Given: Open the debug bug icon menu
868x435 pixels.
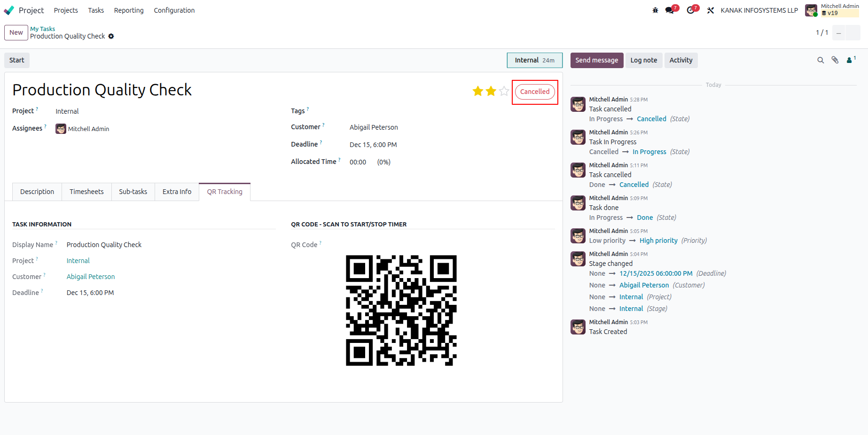Looking at the screenshot, I should [655, 10].
